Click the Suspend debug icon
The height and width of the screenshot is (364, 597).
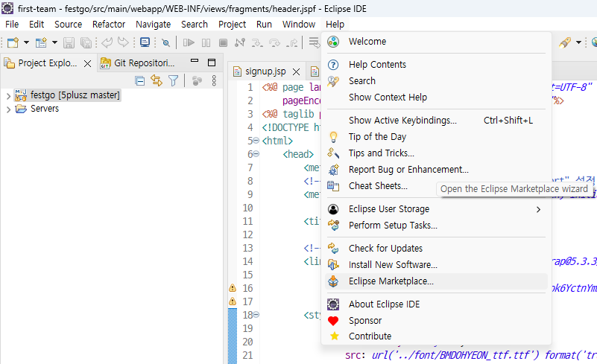point(206,42)
